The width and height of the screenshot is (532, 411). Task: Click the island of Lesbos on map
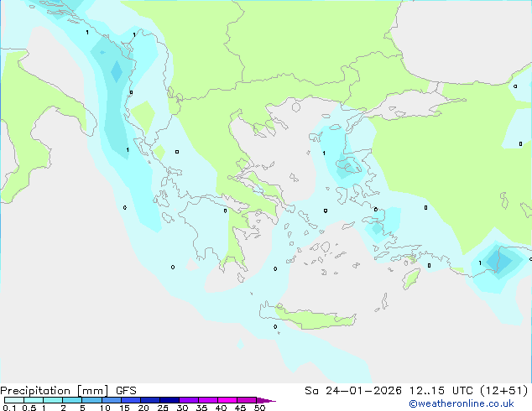[x=349, y=165]
